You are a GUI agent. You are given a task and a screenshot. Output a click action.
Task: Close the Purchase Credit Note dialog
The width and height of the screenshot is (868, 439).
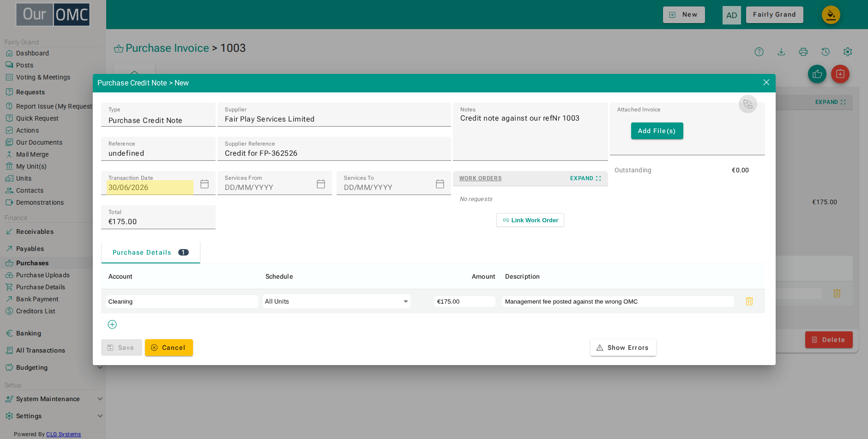(x=766, y=82)
